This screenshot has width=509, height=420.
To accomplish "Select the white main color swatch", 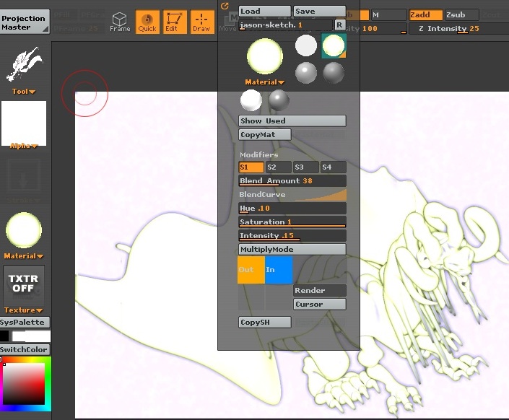I will pyautogui.click(x=31, y=336).
